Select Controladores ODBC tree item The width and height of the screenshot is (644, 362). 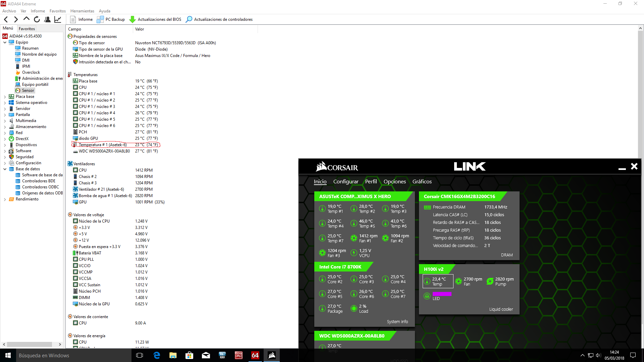40,187
